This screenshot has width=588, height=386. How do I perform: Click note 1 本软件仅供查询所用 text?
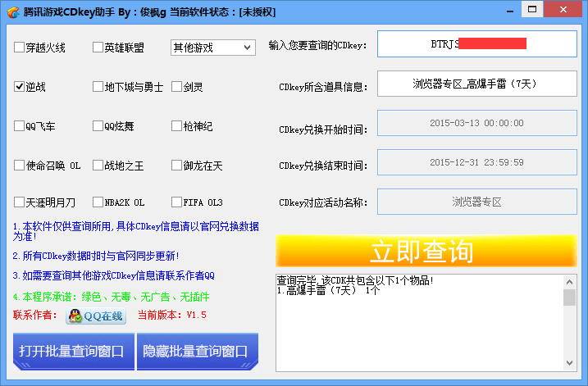pyautogui.click(x=136, y=231)
